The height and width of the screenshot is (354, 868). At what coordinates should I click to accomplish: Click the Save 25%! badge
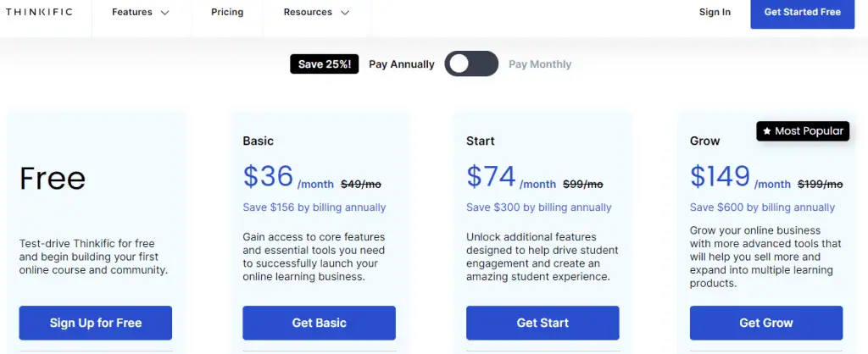(x=325, y=64)
